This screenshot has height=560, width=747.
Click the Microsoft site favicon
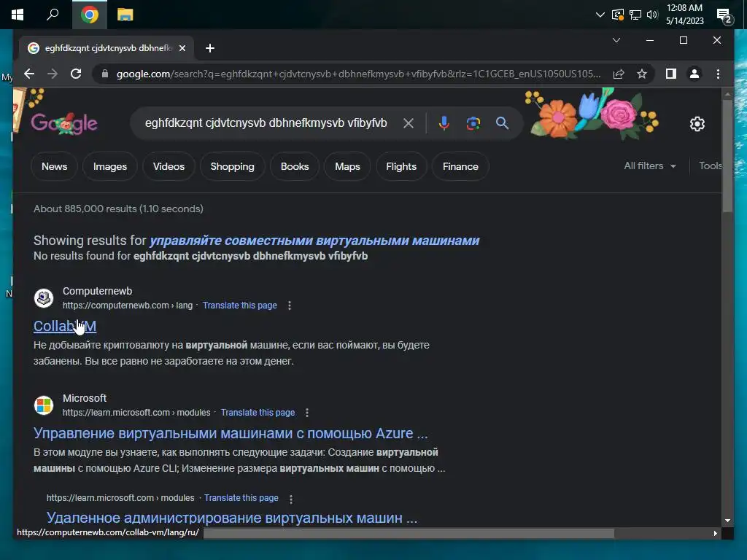(43, 405)
